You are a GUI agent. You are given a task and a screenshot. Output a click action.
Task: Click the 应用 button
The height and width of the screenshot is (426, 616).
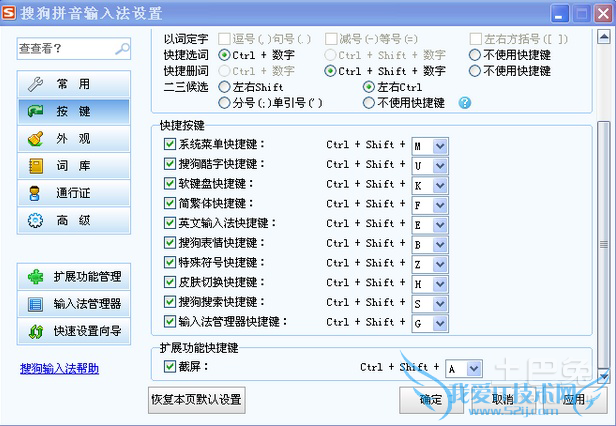click(x=575, y=400)
